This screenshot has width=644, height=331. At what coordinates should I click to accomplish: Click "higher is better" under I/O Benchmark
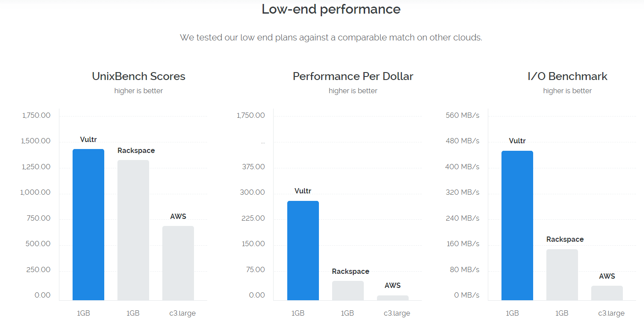[x=567, y=91]
